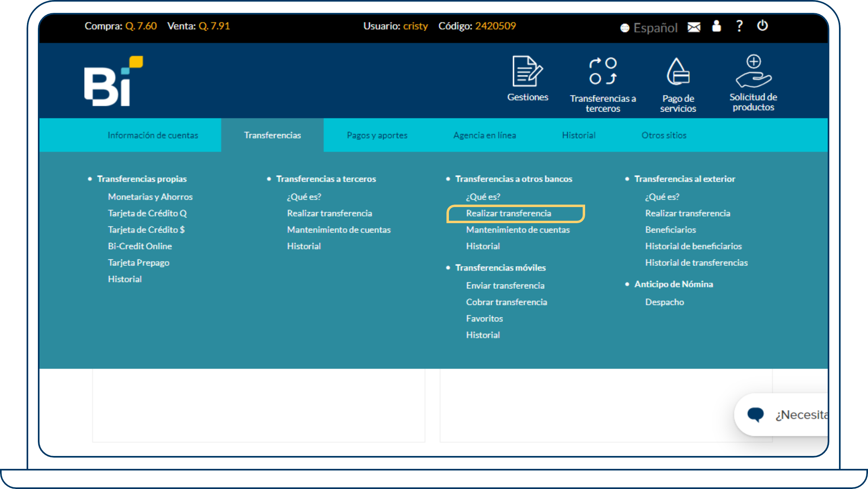
Task: Open Historial under Transferencias móviles
Action: 483,336
